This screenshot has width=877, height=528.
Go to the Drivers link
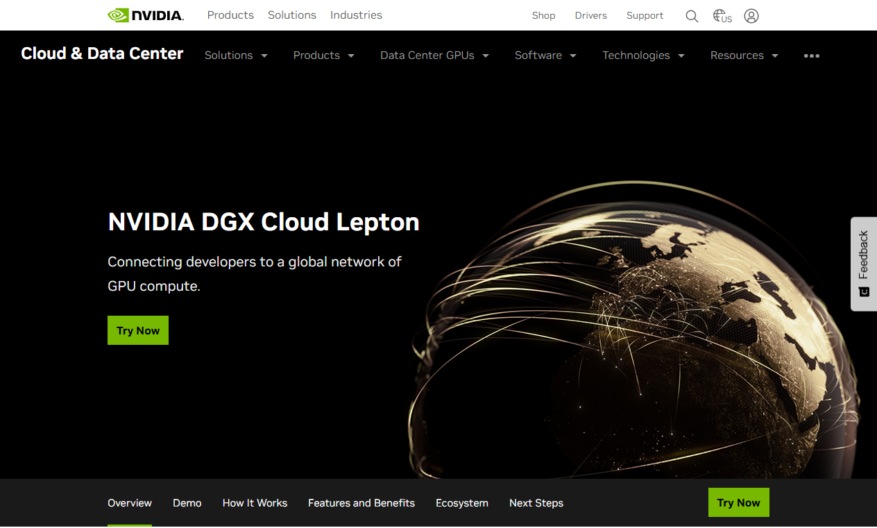pyautogui.click(x=591, y=16)
